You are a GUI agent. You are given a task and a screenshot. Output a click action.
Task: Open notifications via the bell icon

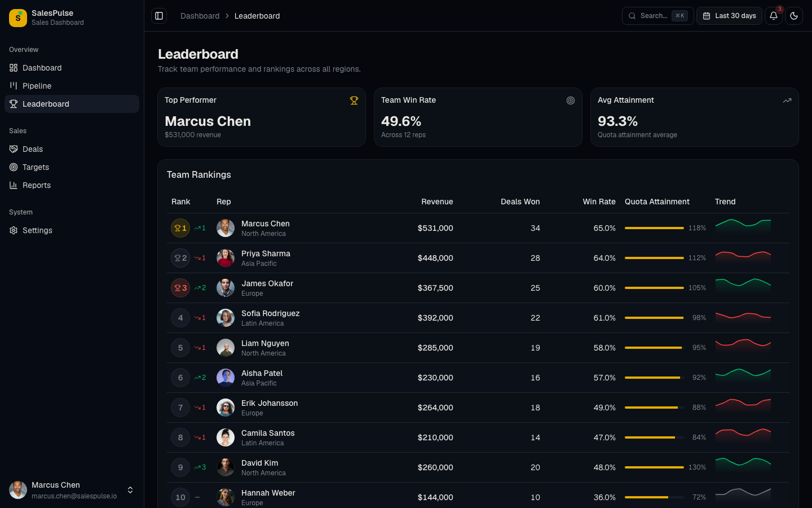click(x=773, y=16)
